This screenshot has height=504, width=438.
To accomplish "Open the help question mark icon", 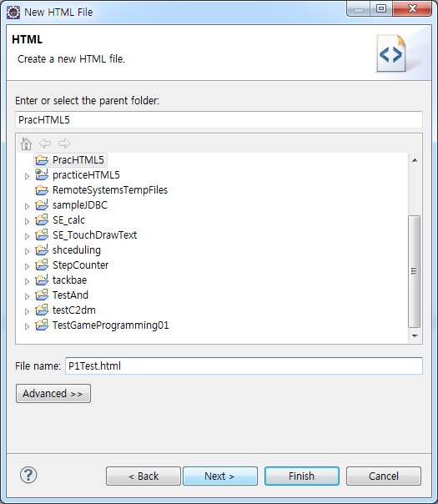I will coord(28,475).
